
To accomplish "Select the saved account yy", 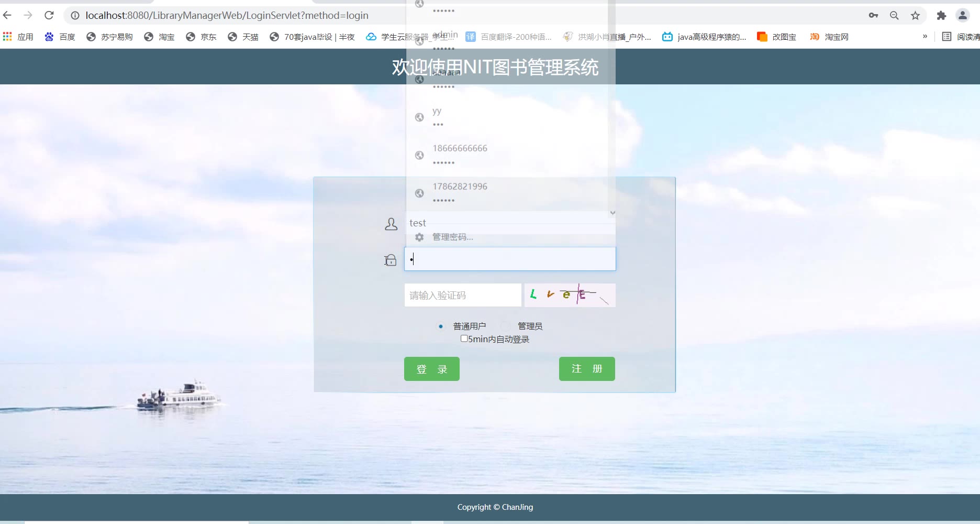I will coord(507,117).
